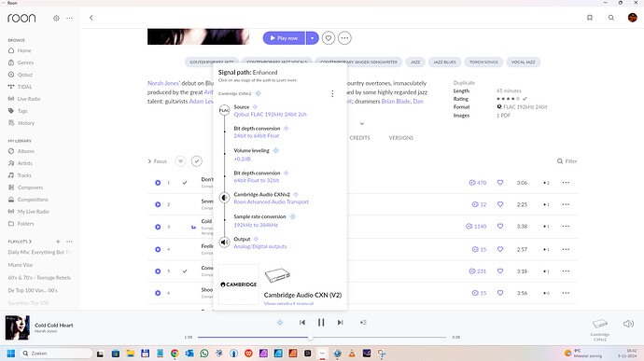The image size is (644, 361).
Task: Expand Focus options chevron
Action: click(149, 161)
